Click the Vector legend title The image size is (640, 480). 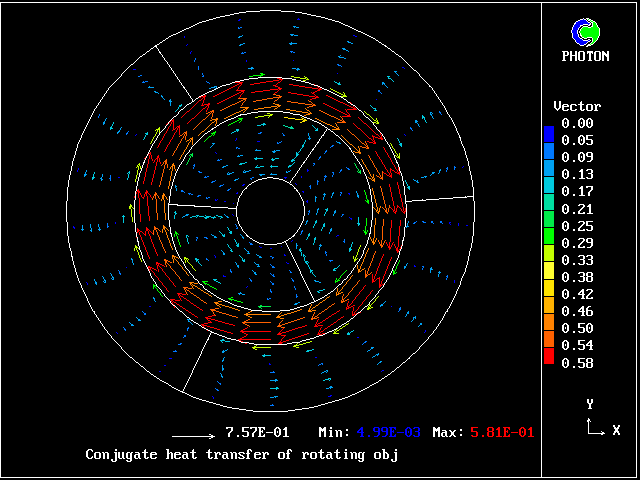[577, 106]
